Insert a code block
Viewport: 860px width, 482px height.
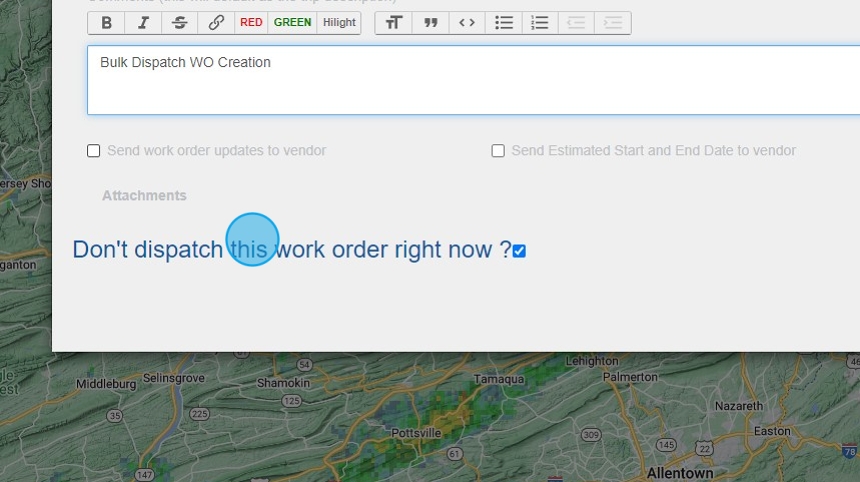[467, 22]
